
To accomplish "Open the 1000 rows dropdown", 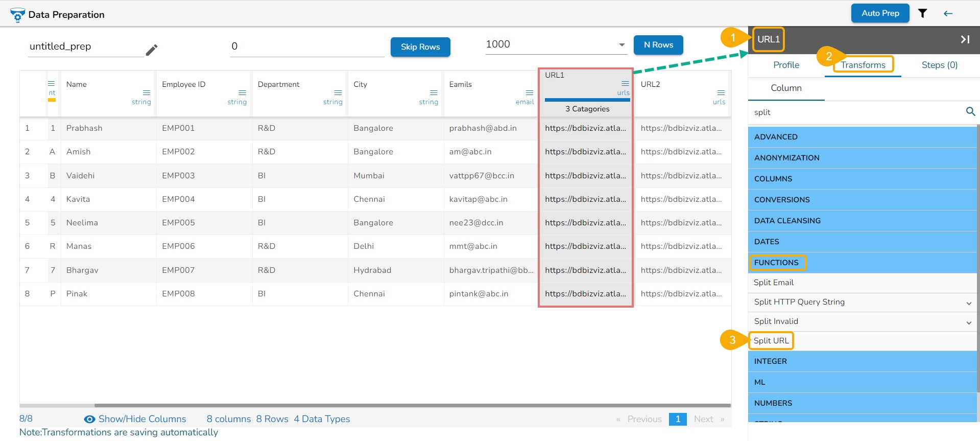I will coord(622,45).
